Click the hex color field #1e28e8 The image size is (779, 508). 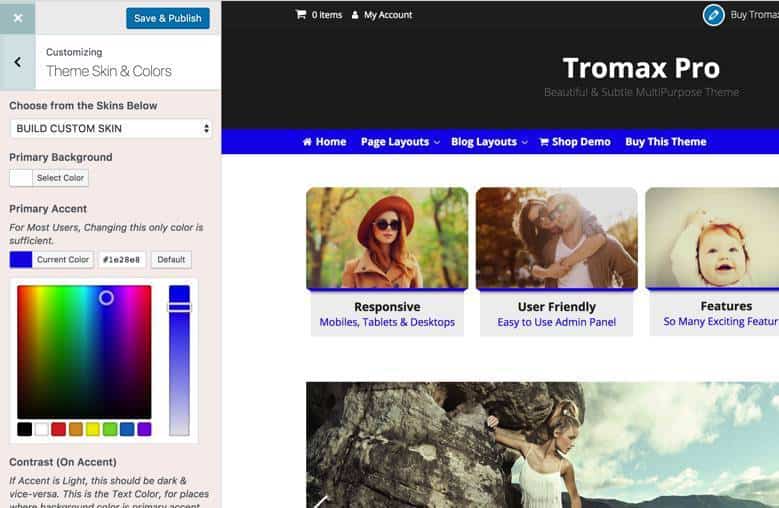[122, 260]
